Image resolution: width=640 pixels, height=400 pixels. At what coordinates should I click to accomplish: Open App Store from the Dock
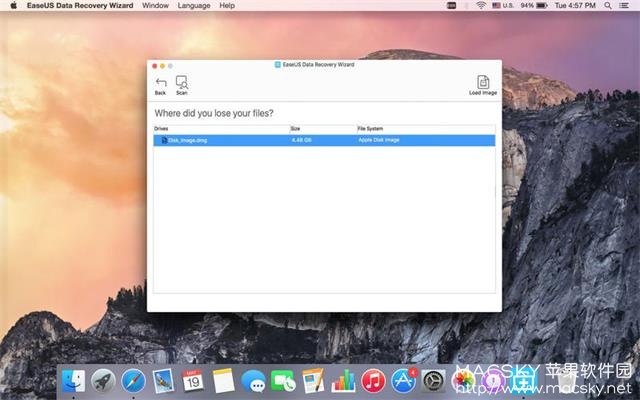[x=403, y=381]
